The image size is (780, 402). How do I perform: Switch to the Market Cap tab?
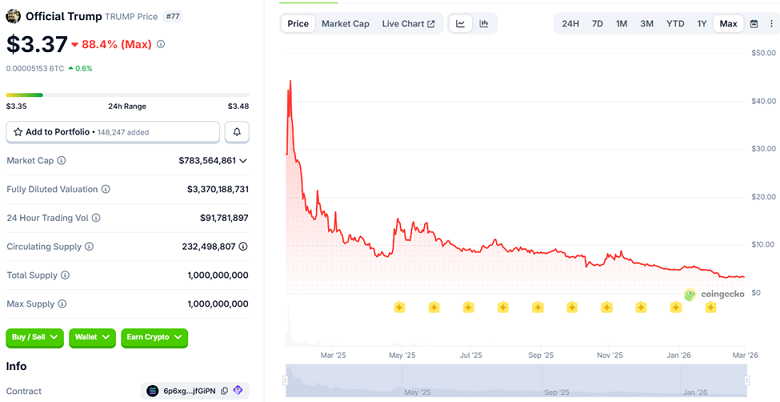point(345,24)
